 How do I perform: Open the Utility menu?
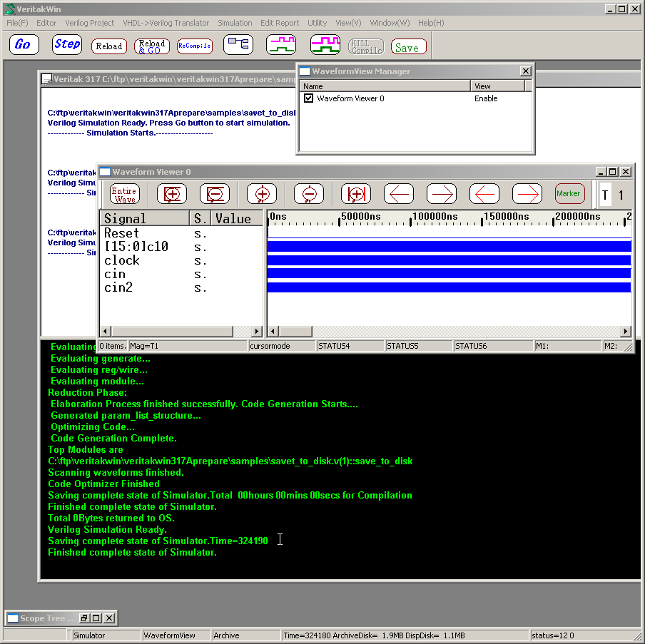point(318,23)
